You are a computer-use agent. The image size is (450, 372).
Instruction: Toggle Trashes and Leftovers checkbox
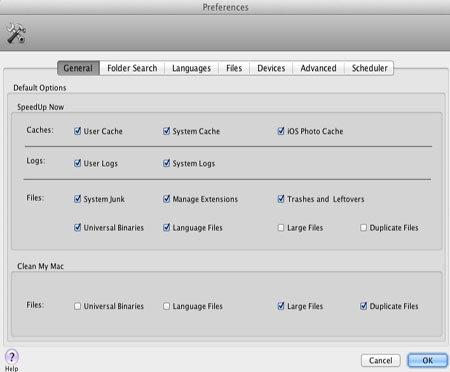pyautogui.click(x=281, y=199)
